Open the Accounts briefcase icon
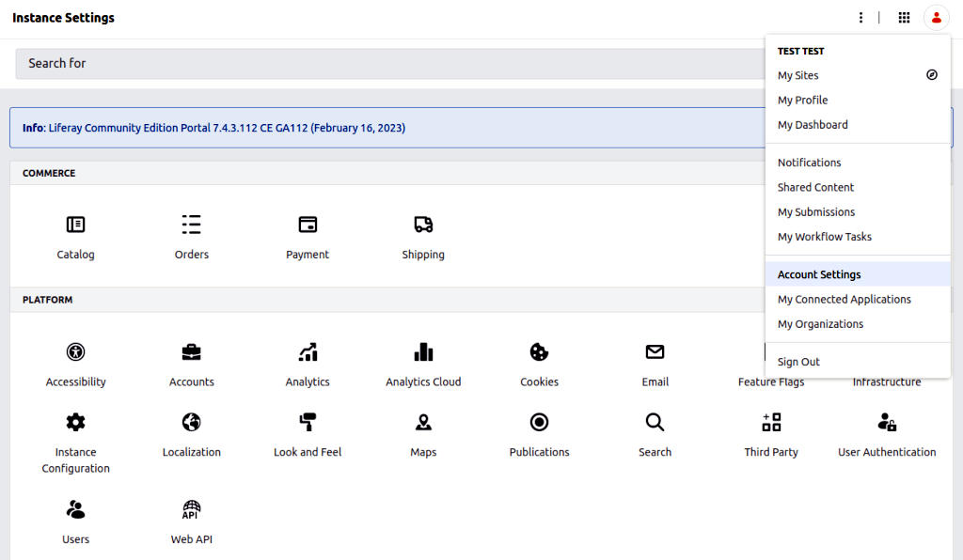The image size is (963, 560). 192,352
